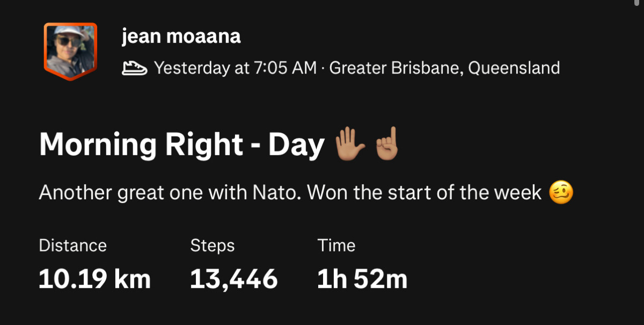The height and width of the screenshot is (325, 644).
Task: Open the Morning Right - Day activity title
Action: 182,144
